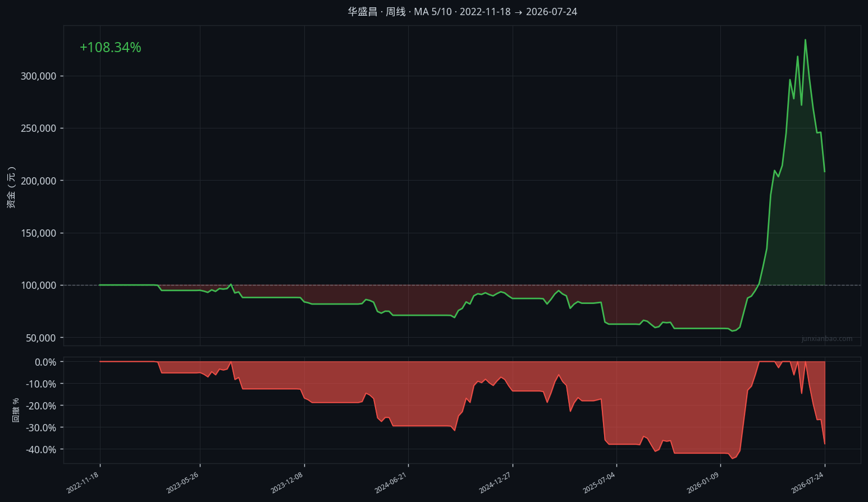Screen dimensions: 868x502
Task: Click the 200,000 y-axis label
Action: click(x=39, y=181)
